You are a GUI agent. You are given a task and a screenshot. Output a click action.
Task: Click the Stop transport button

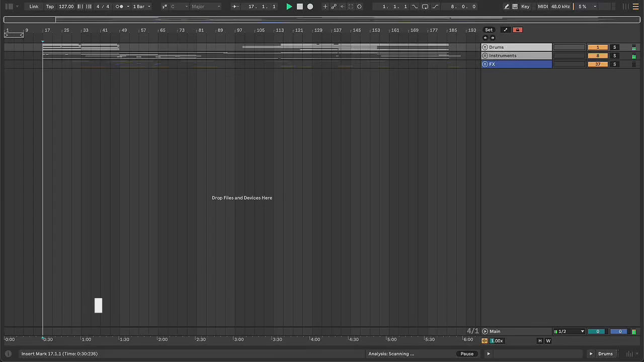pyautogui.click(x=300, y=7)
